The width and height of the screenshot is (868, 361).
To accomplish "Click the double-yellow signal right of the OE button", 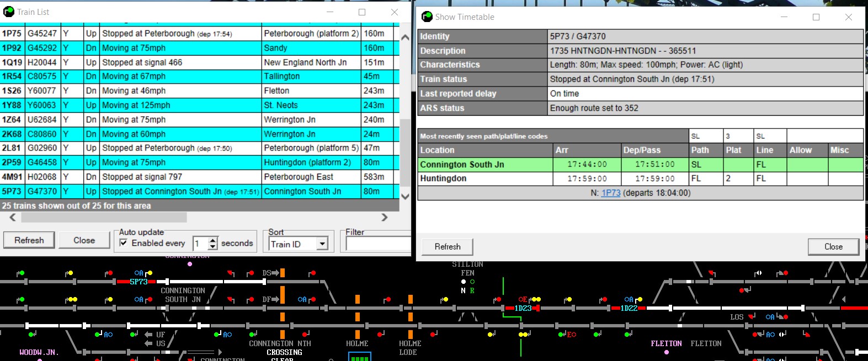I will point(535,299).
